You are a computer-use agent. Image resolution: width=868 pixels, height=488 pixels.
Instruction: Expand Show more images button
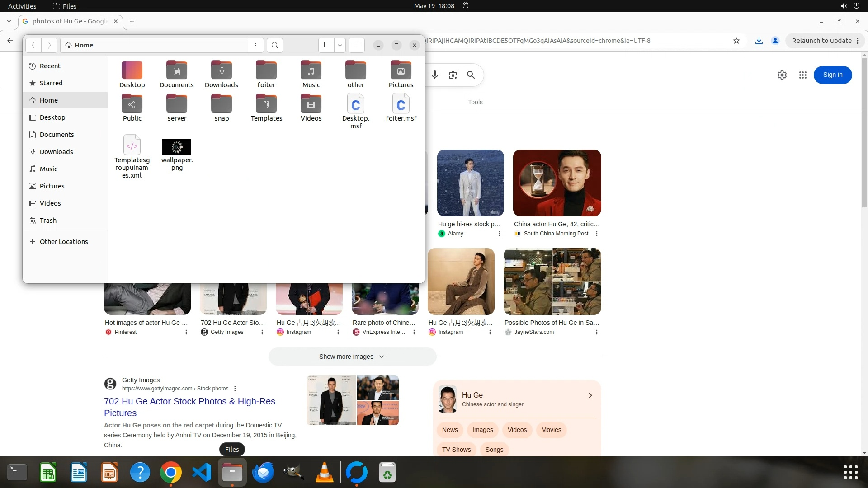click(x=352, y=357)
